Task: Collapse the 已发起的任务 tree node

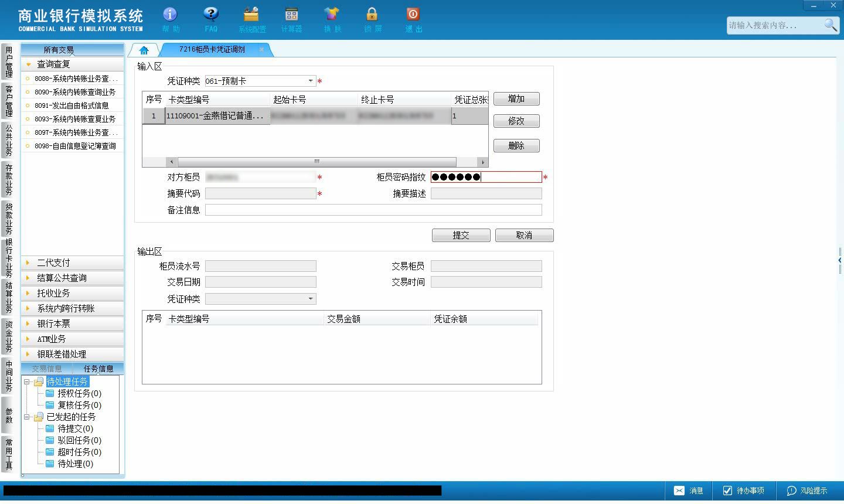Action: (x=26, y=417)
